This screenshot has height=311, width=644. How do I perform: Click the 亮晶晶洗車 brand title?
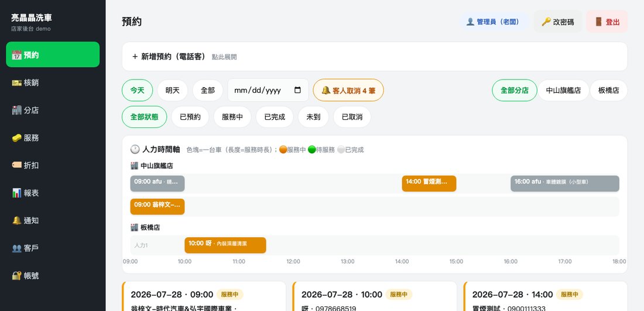click(x=32, y=18)
